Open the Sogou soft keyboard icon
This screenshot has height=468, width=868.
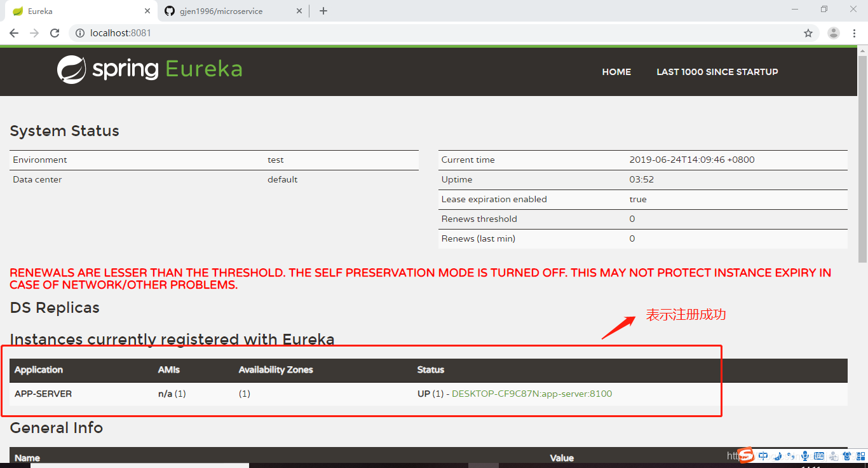pos(819,456)
